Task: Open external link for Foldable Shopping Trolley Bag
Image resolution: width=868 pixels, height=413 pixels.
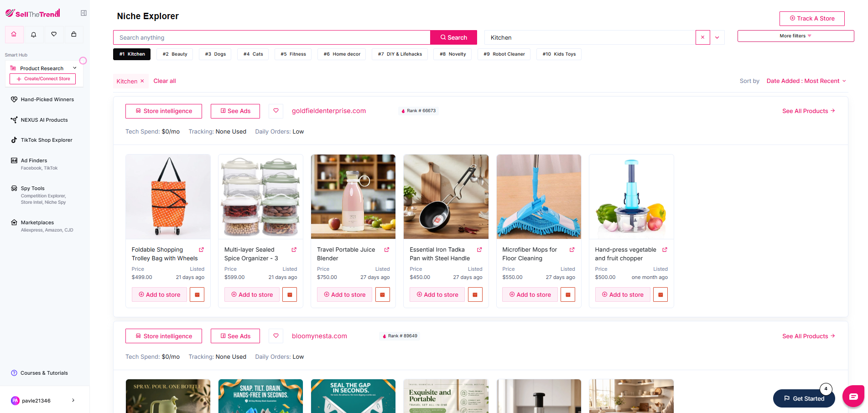Action: (x=201, y=250)
